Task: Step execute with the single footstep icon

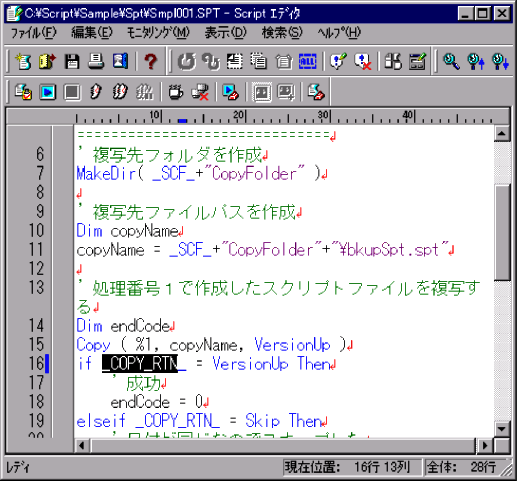Action: 96,92
